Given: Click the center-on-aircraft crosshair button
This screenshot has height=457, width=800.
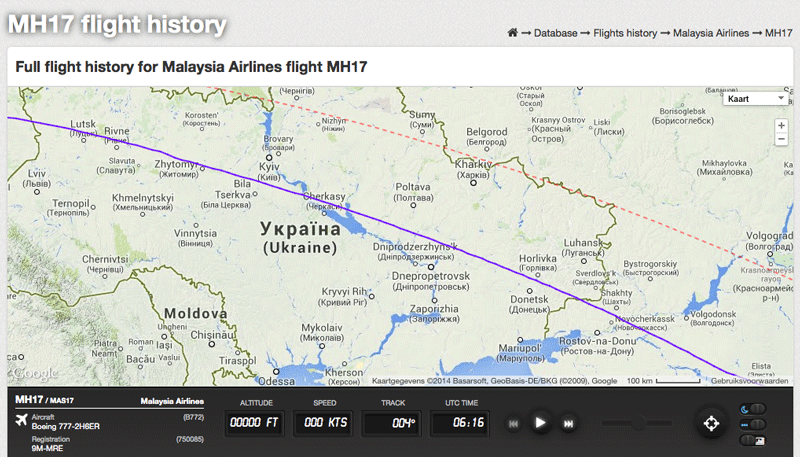Looking at the screenshot, I should point(711,423).
